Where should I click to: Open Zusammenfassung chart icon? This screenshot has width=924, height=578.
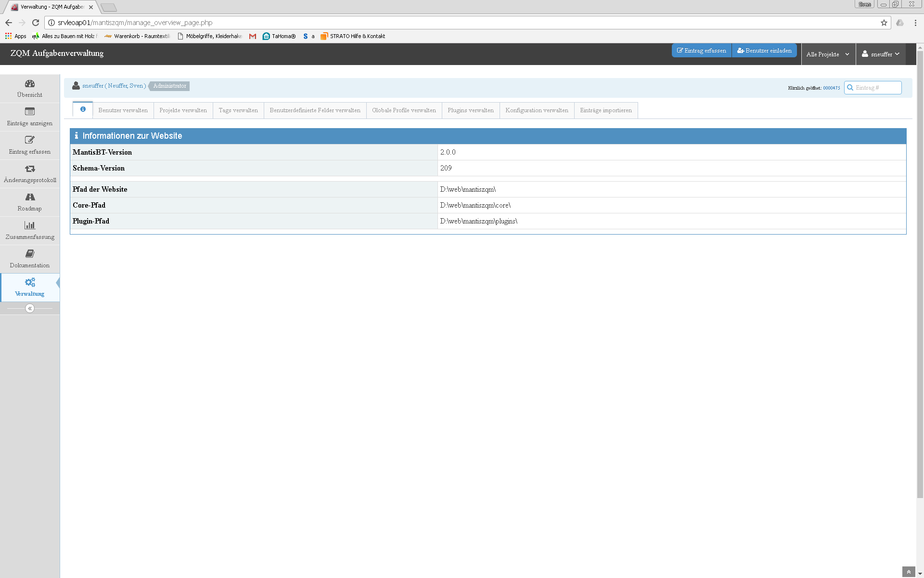coord(30,225)
